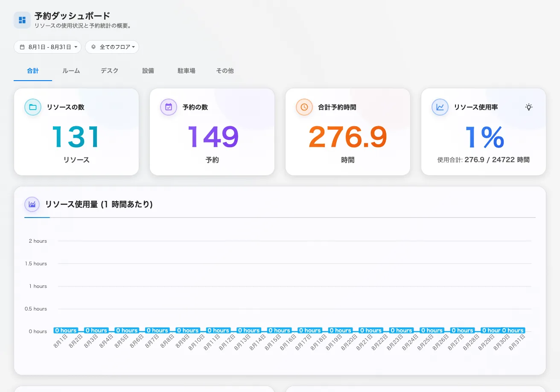Viewport: 560px width, 392px height.
Task: Click the clock icon on 合計予約時間 card
Action: click(x=304, y=107)
